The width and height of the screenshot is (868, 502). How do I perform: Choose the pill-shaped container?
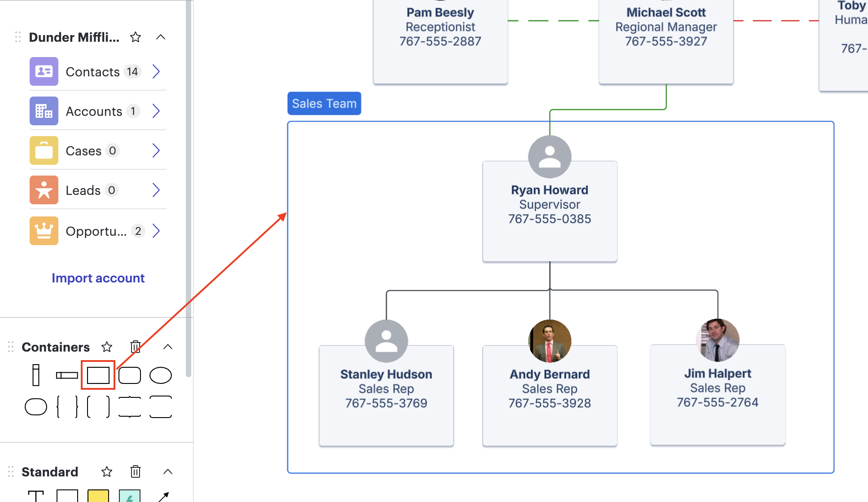click(36, 407)
